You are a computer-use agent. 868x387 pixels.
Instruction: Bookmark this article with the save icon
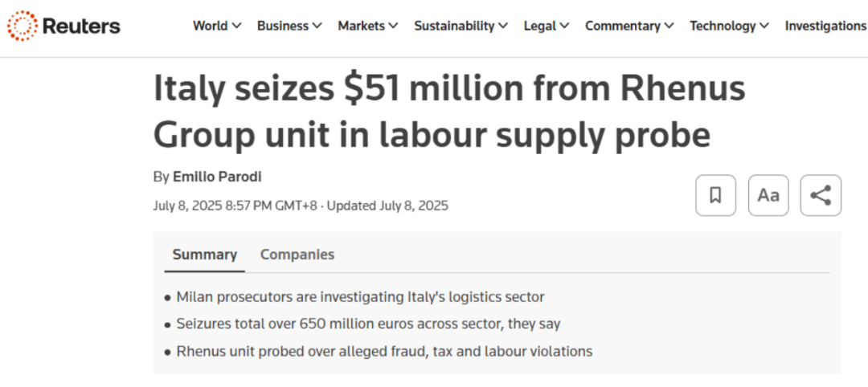tap(716, 195)
